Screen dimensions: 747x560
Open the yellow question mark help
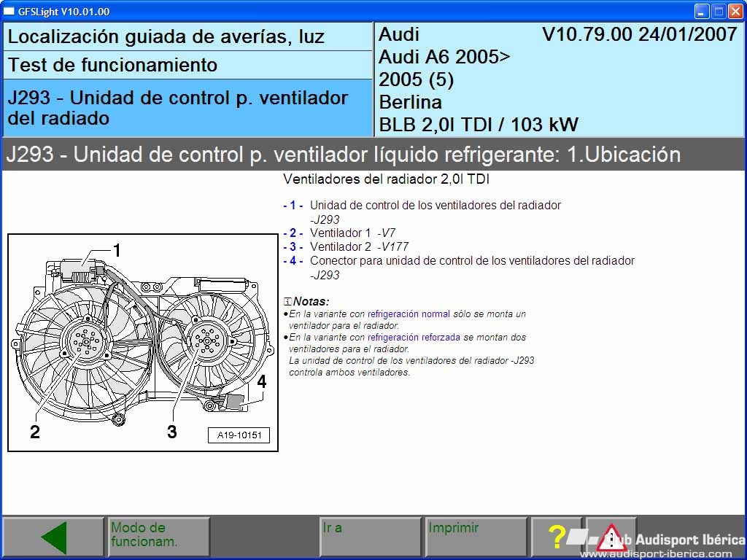pyautogui.click(x=556, y=537)
